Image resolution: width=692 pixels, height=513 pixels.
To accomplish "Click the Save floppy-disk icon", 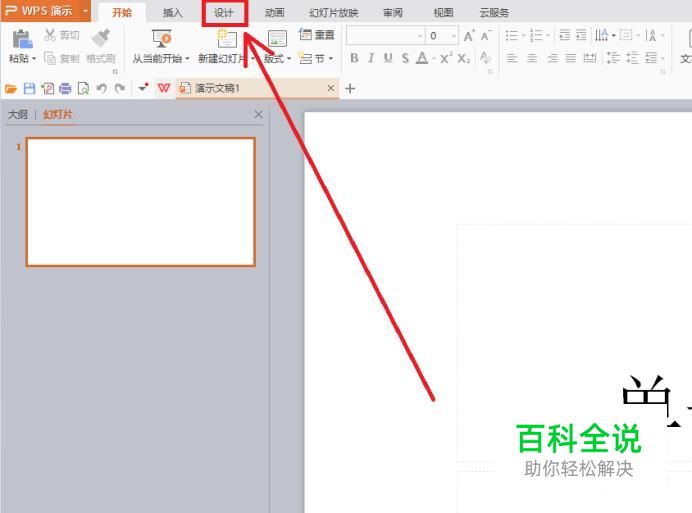I will pos(29,89).
